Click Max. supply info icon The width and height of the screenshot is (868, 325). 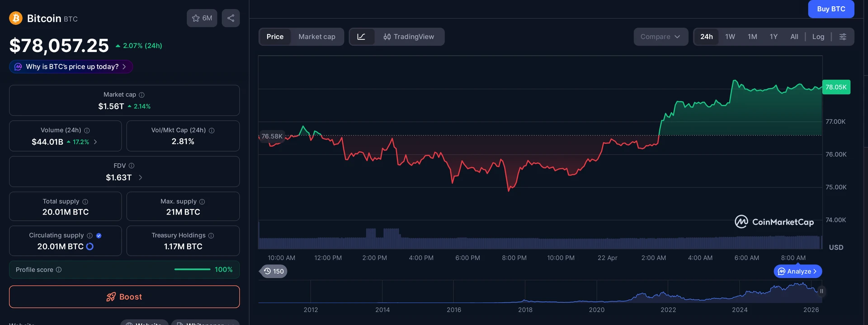(202, 201)
